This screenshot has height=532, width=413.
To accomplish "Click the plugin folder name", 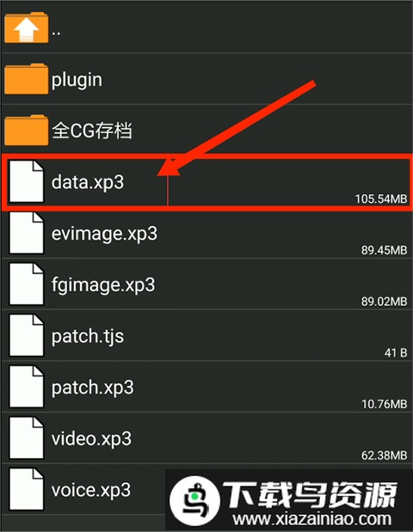I will 77,81.
